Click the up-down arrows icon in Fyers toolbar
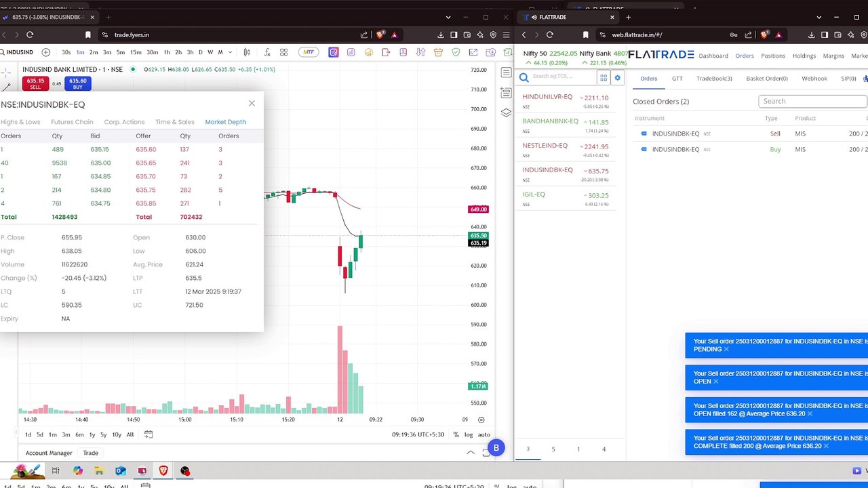The height and width of the screenshot is (488, 868). click(420, 52)
